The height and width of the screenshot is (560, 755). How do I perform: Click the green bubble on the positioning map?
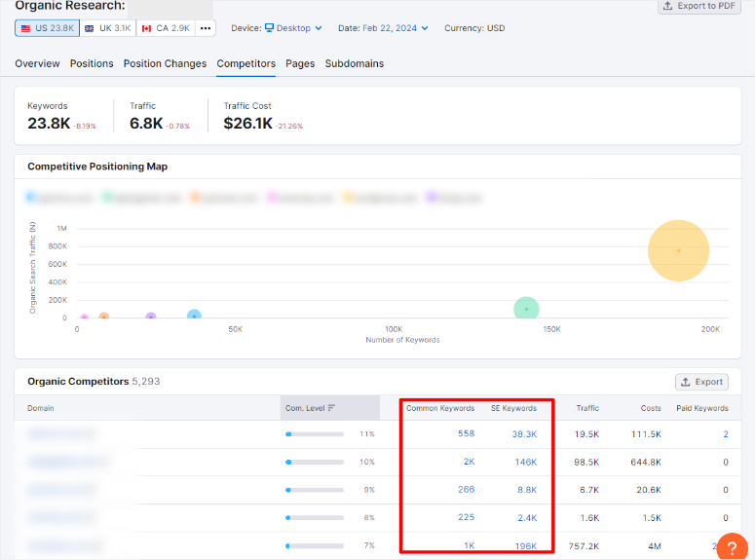tap(526, 309)
